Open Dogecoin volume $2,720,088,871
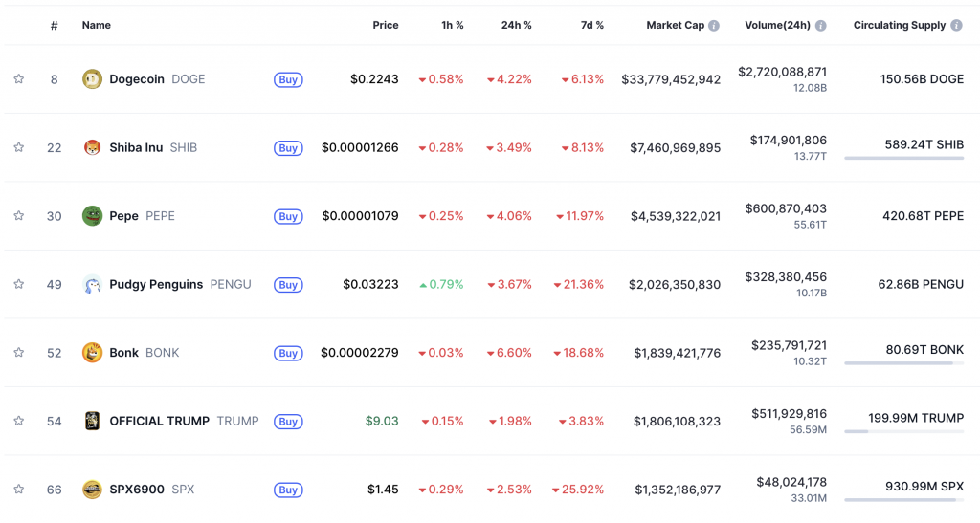 point(783,72)
